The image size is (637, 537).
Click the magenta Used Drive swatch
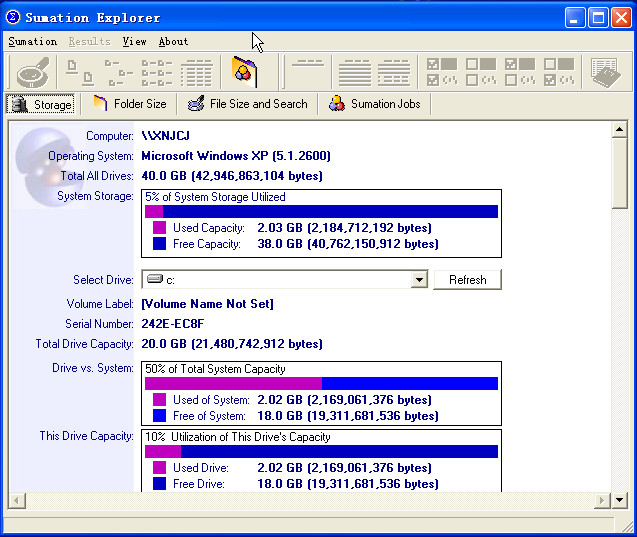tap(159, 468)
